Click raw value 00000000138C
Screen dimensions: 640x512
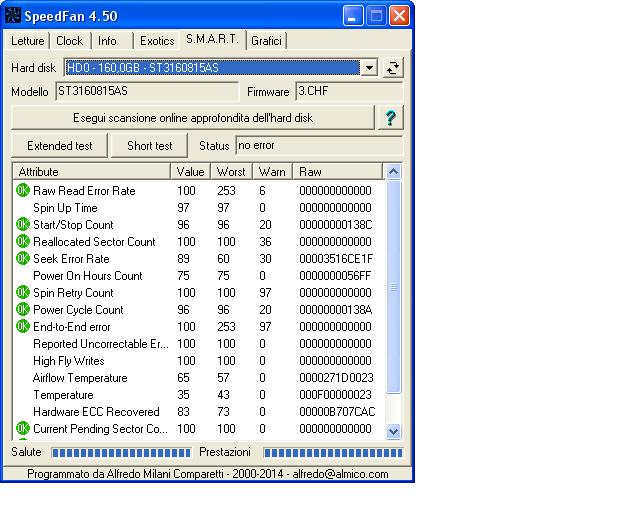pyautogui.click(x=336, y=224)
